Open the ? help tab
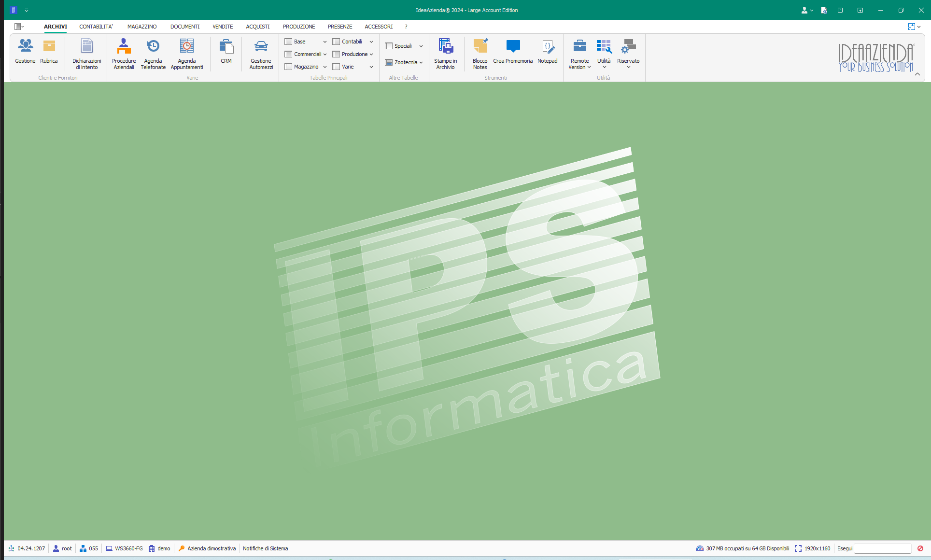 click(406, 27)
